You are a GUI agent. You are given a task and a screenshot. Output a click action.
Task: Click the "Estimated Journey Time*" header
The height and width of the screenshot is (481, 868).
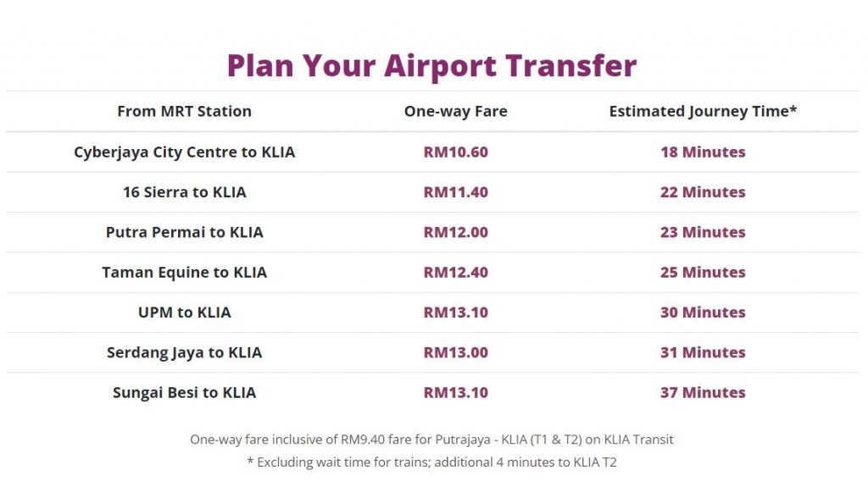click(703, 111)
